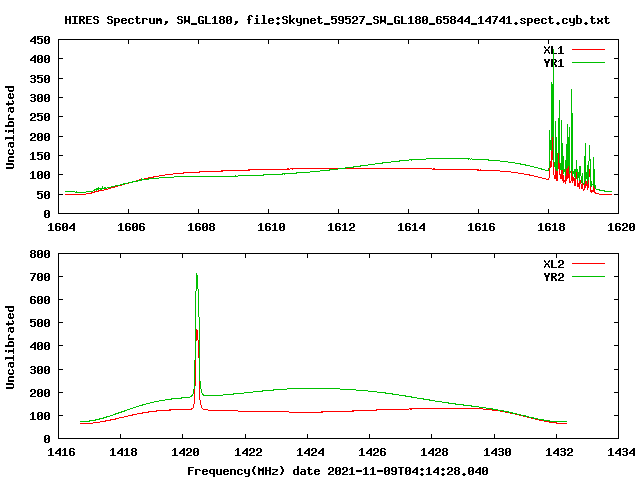Click the 1424 x-axis tick label
The height and width of the screenshot is (480, 640).
coord(310,452)
